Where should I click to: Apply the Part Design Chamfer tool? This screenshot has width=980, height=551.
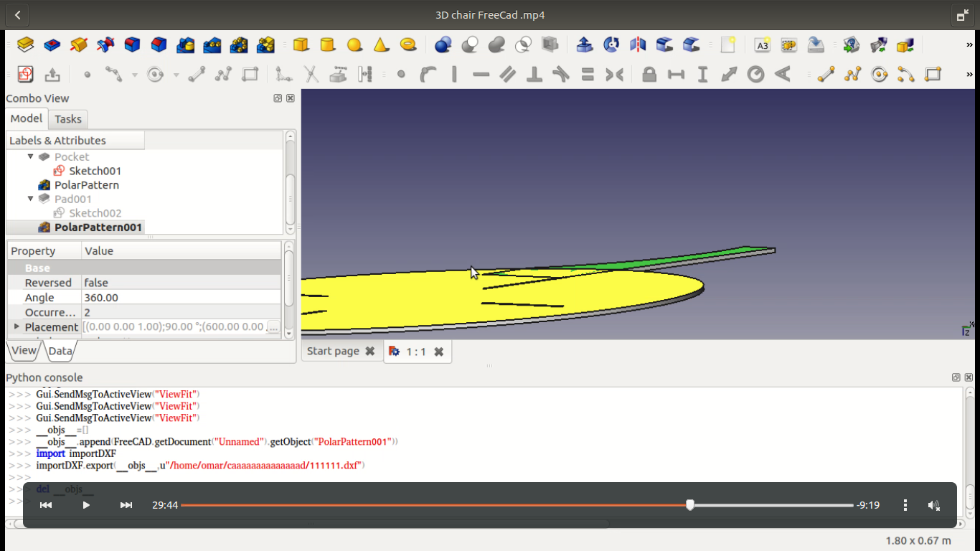(x=159, y=45)
